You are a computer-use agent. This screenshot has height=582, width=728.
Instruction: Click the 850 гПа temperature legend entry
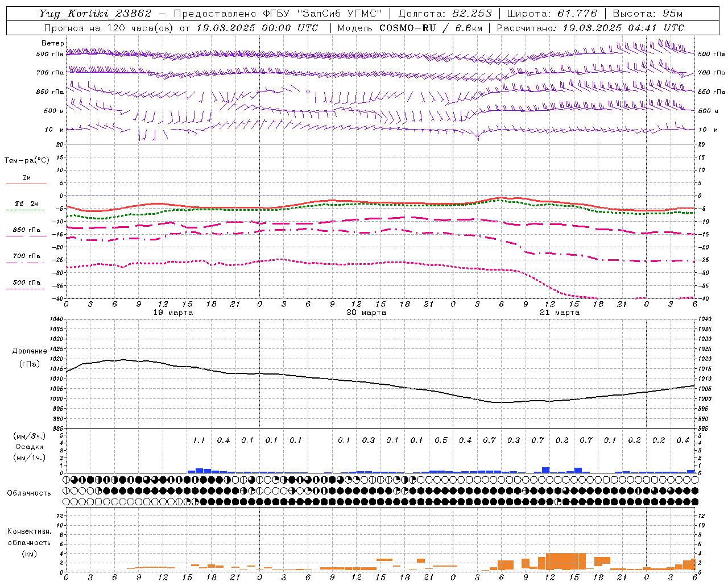(27, 230)
